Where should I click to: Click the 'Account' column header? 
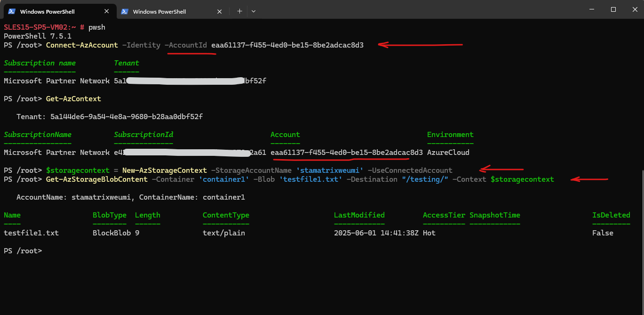coord(285,135)
